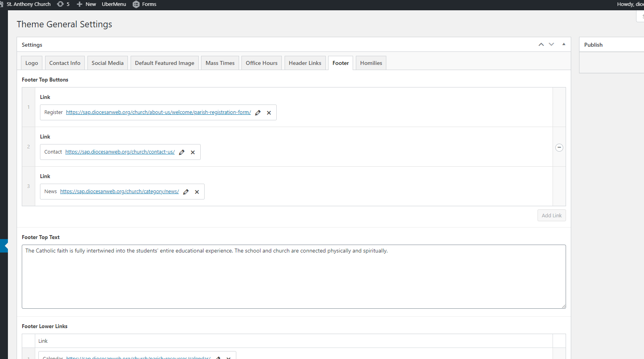Move Settings panel up with chevron

[x=541, y=44]
